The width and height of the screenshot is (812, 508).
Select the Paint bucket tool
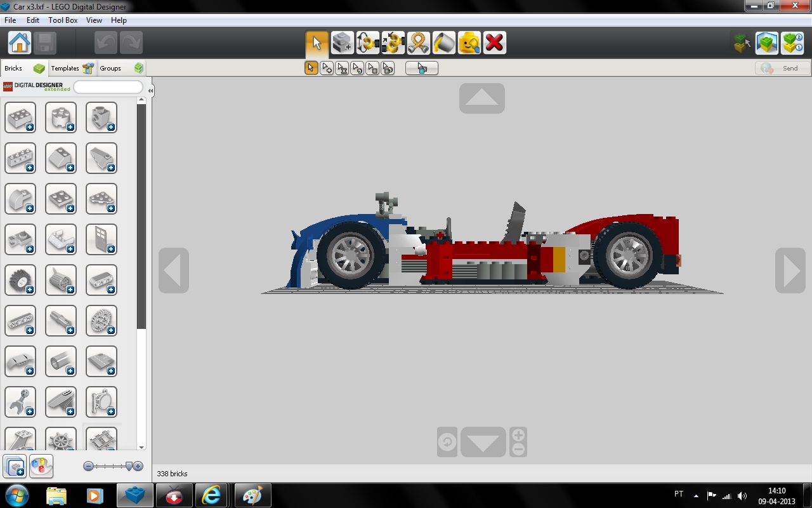click(444, 43)
